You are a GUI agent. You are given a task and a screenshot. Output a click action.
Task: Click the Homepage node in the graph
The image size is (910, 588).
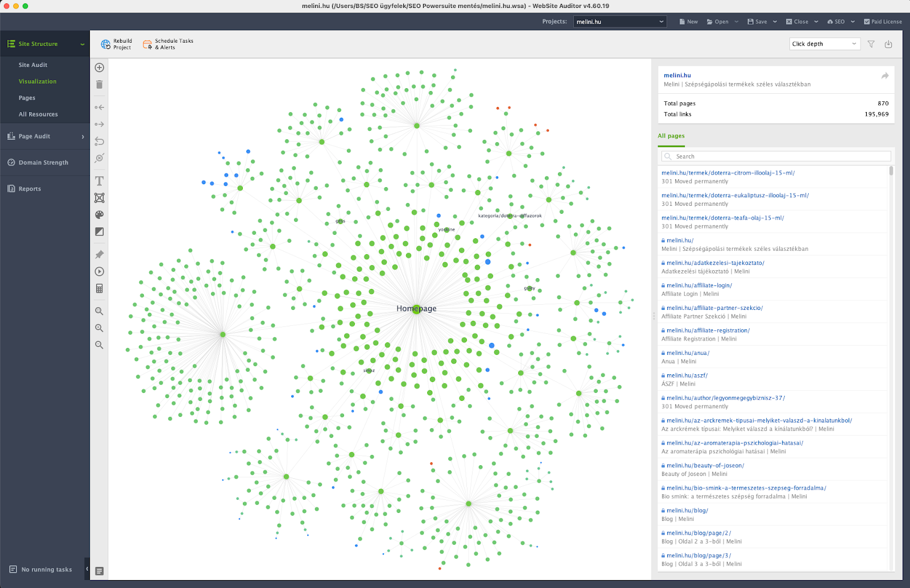(416, 309)
